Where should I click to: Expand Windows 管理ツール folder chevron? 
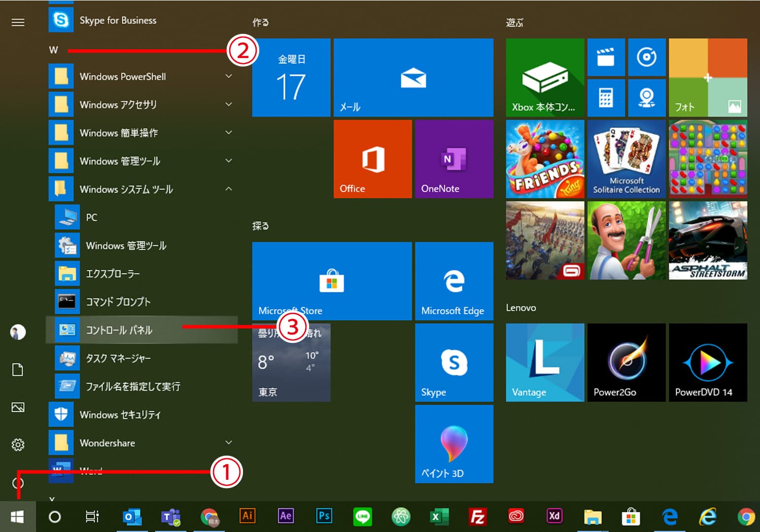[x=229, y=161]
